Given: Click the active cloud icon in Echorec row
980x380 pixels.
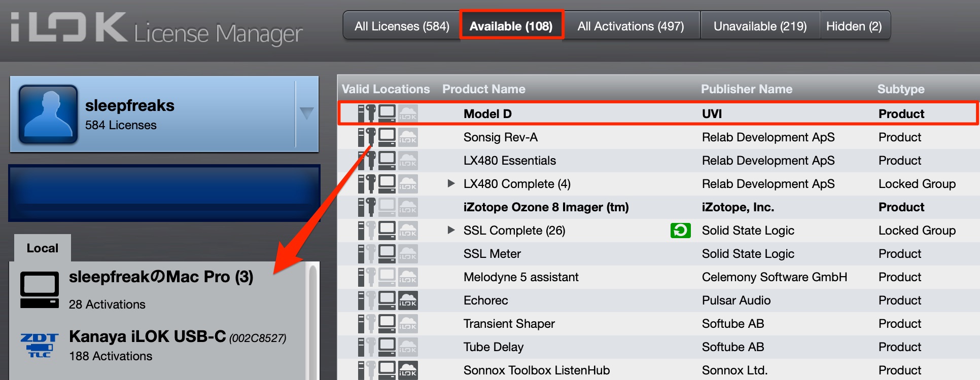Looking at the screenshot, I should tap(407, 300).
